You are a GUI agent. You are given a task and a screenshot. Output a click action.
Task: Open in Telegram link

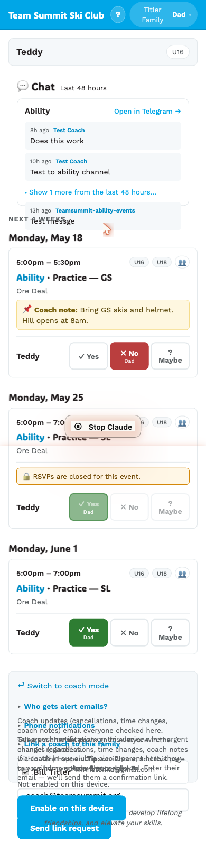[147, 111]
